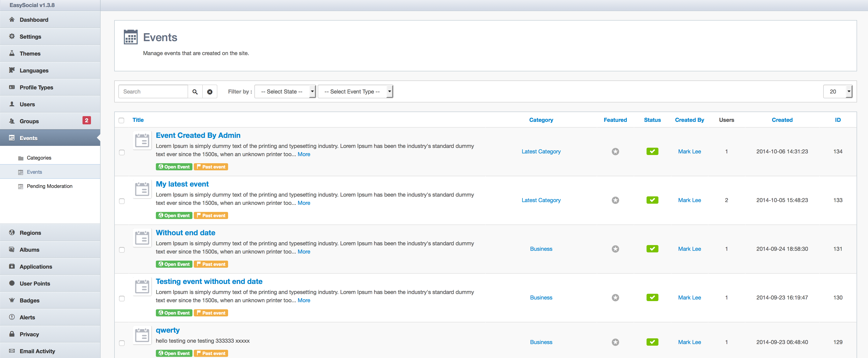The height and width of the screenshot is (358, 868).
Task: Click featured star for My latest event
Action: click(615, 200)
